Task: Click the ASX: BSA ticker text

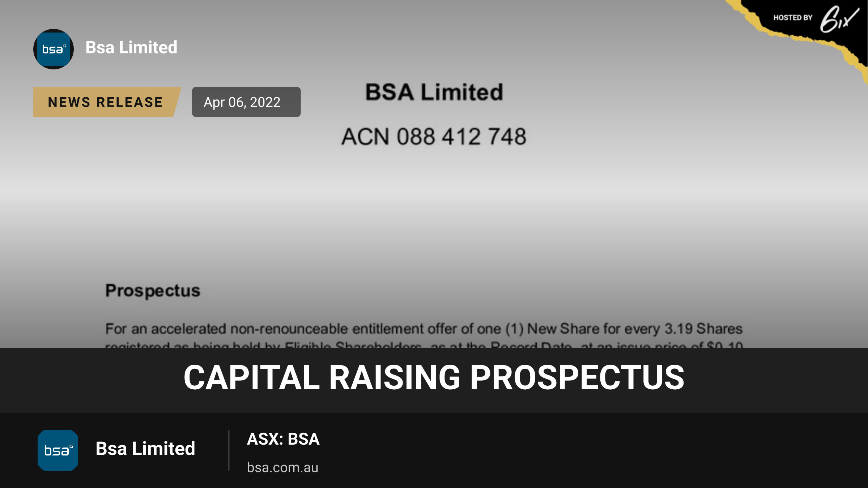Action: [x=283, y=439]
